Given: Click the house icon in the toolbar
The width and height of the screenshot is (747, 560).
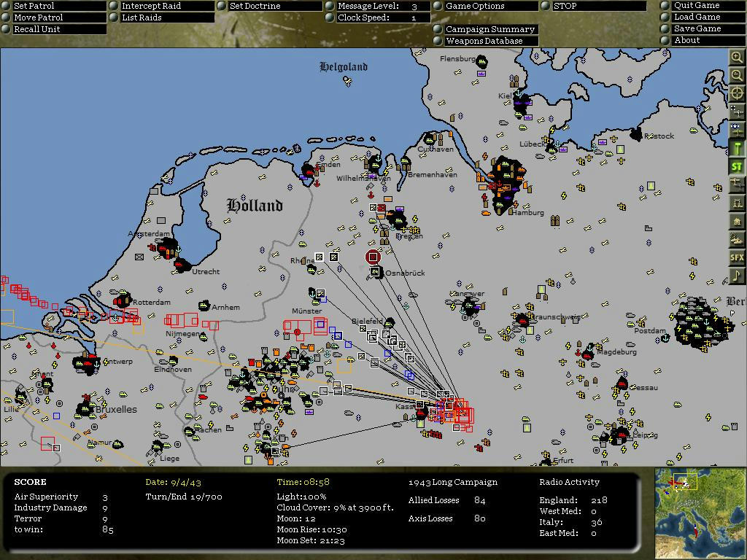Looking at the screenshot, I should (x=737, y=221).
